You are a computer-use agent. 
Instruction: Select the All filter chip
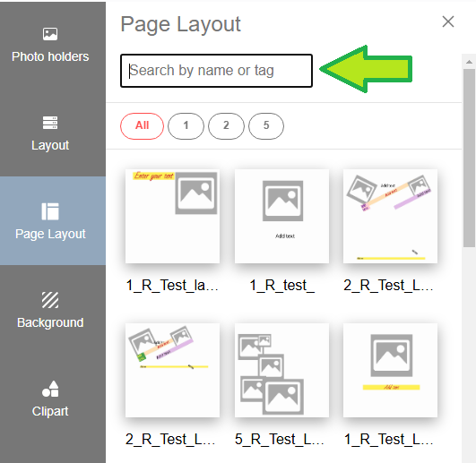click(142, 125)
